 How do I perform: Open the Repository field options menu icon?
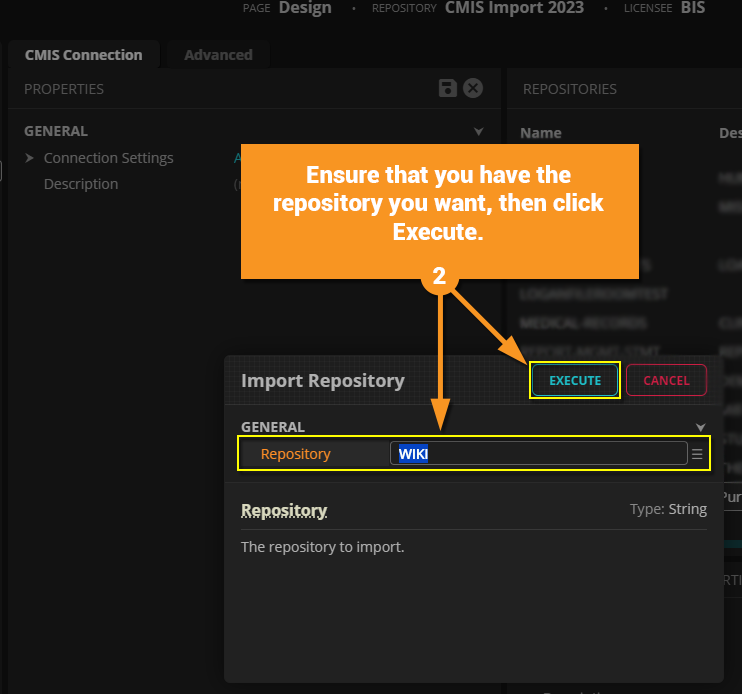pos(697,454)
